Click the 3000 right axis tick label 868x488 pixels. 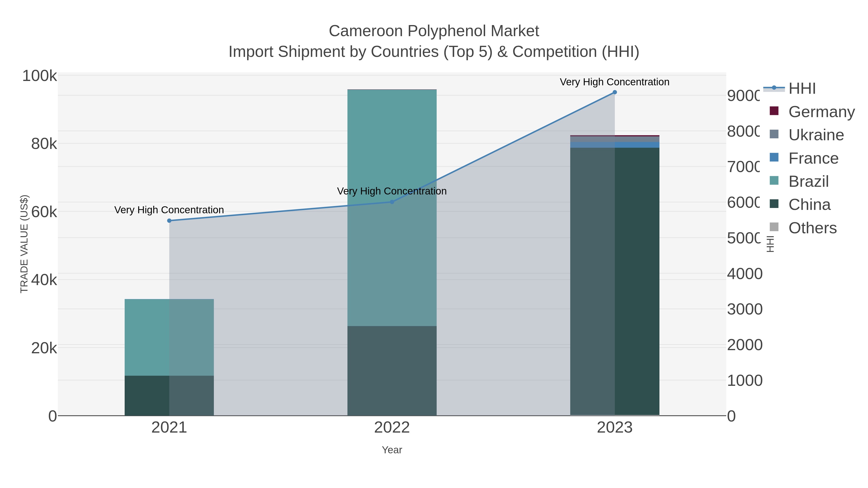(x=745, y=309)
